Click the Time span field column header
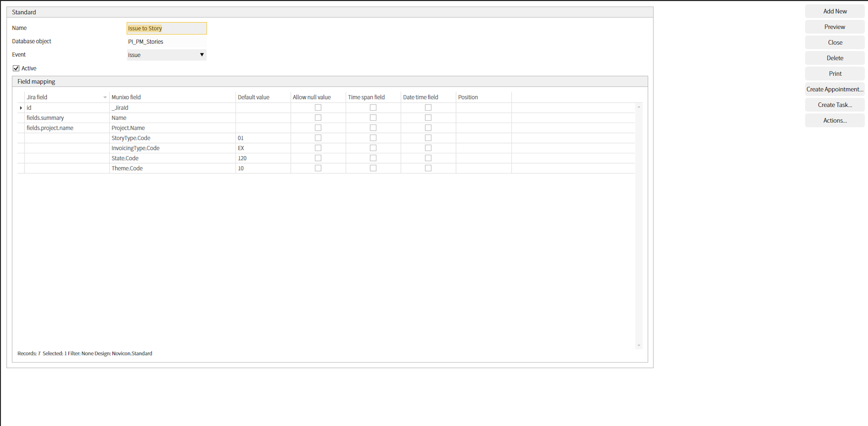 tap(373, 97)
